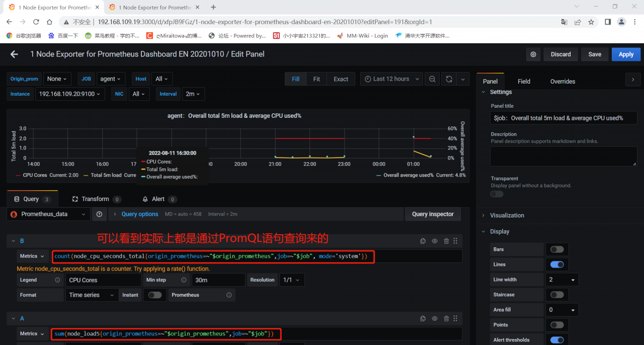Show Min step info tooltip icon
Screen dimensions: 644x345
click(184, 280)
